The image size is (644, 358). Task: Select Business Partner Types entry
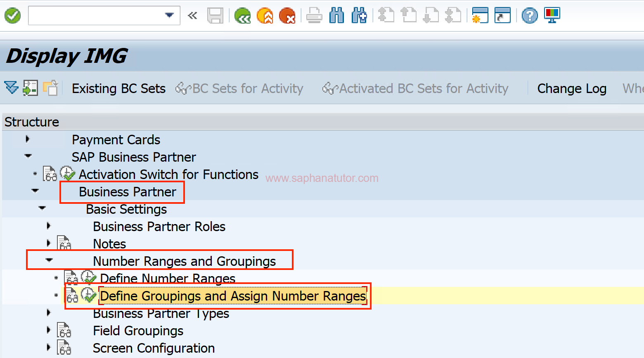(161, 313)
